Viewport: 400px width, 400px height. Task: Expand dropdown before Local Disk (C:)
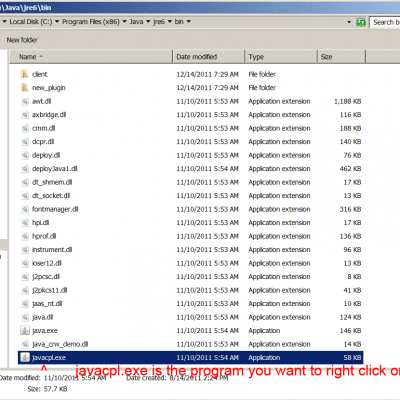click(5, 22)
